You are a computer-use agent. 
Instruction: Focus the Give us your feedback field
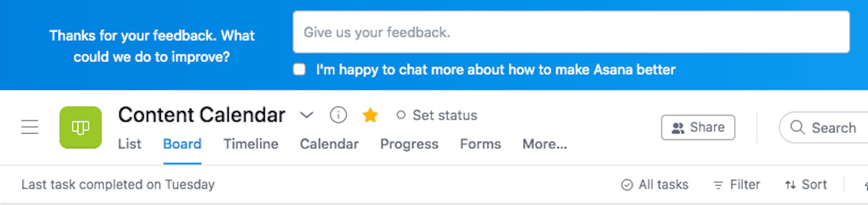(571, 32)
